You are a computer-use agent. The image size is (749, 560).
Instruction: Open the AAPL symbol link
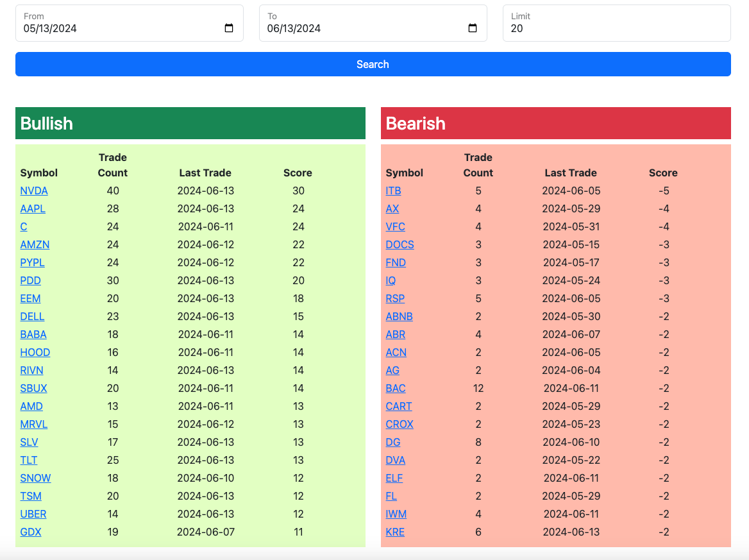33,209
